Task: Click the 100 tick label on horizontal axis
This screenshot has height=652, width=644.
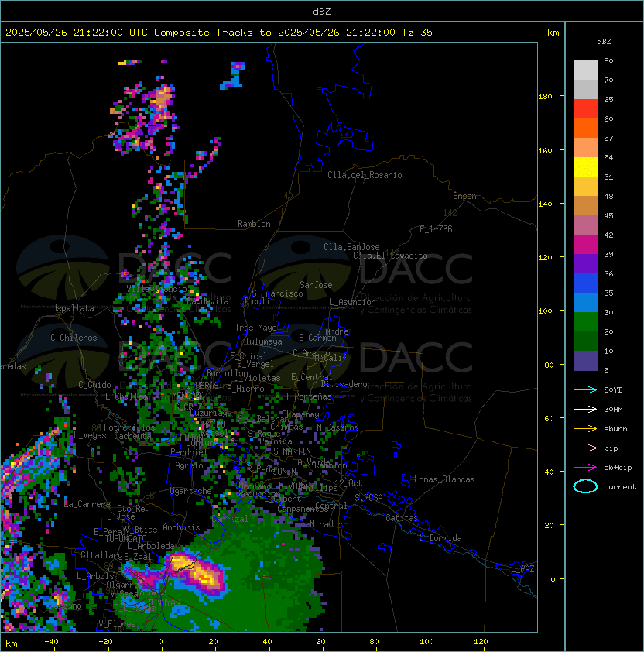Action: tap(426, 642)
